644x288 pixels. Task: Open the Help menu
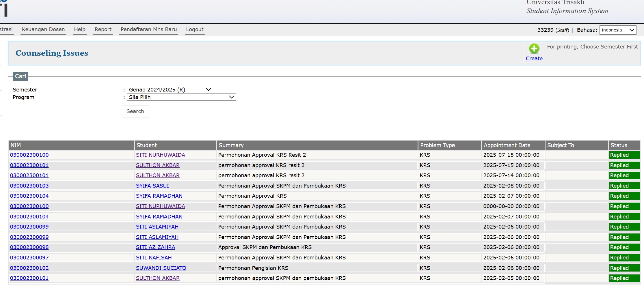click(x=80, y=29)
